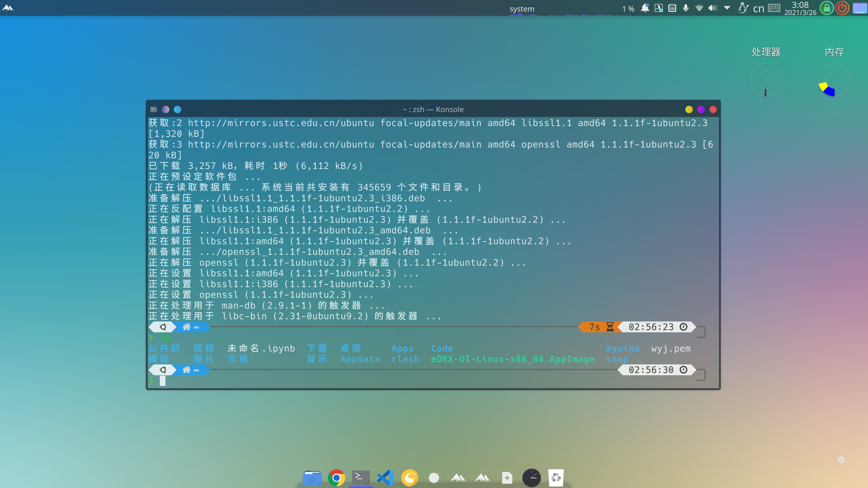Click the 桌面 directory name

tap(351, 348)
